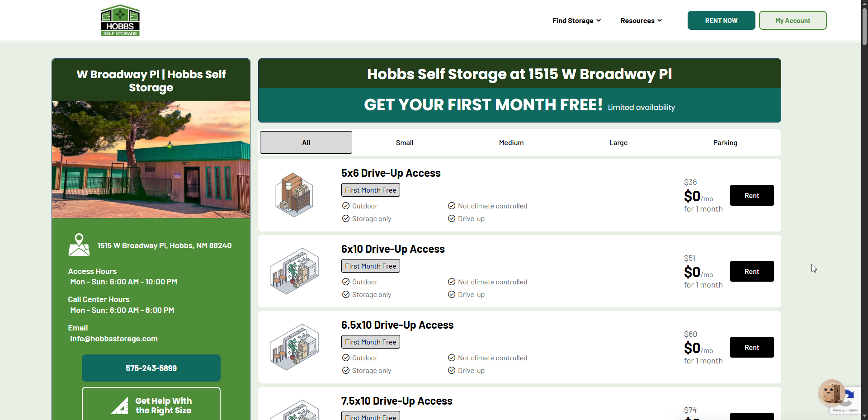The image size is (868, 420).
Task: Click the 6.5x10 unit illustration
Action: pos(294,347)
